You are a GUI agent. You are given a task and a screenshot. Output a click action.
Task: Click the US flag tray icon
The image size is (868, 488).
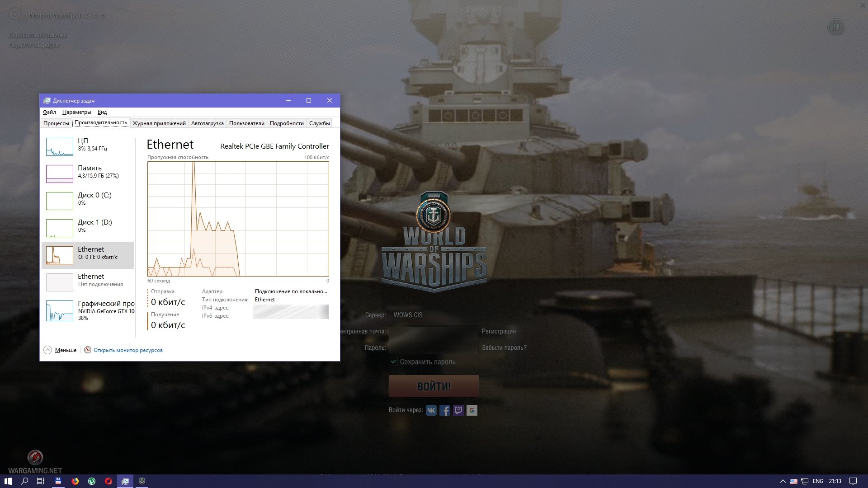(x=794, y=481)
